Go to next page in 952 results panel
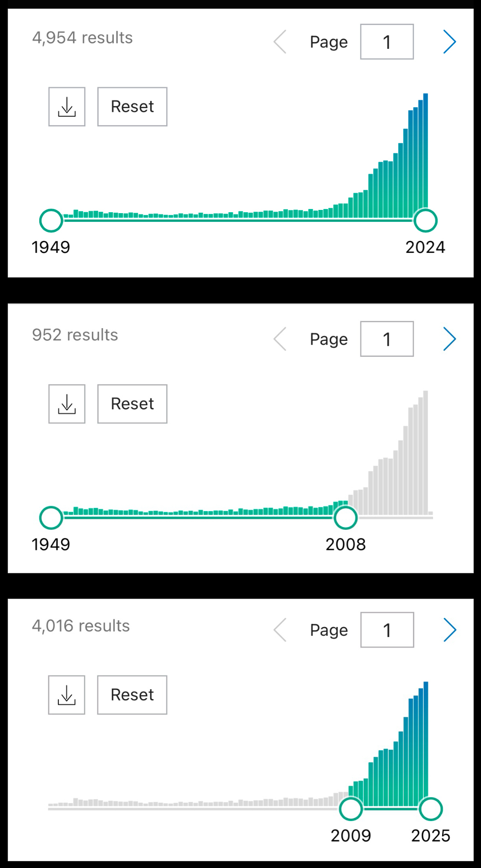 tap(449, 339)
